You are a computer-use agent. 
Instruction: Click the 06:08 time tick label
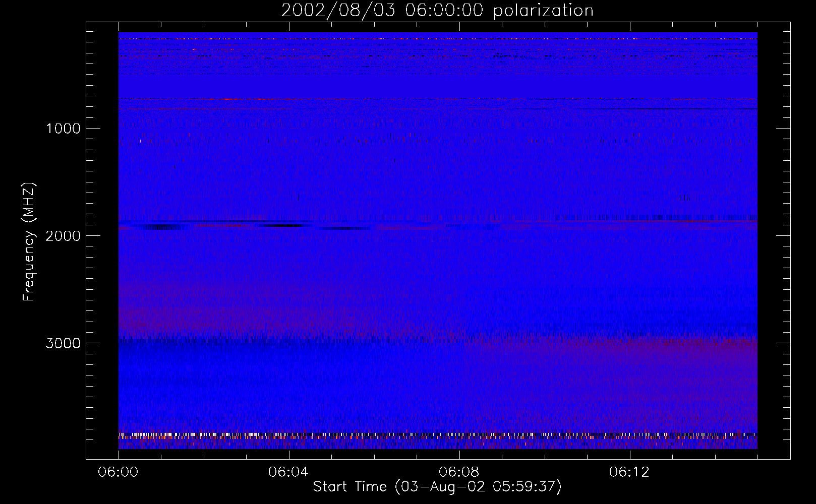pos(459,472)
